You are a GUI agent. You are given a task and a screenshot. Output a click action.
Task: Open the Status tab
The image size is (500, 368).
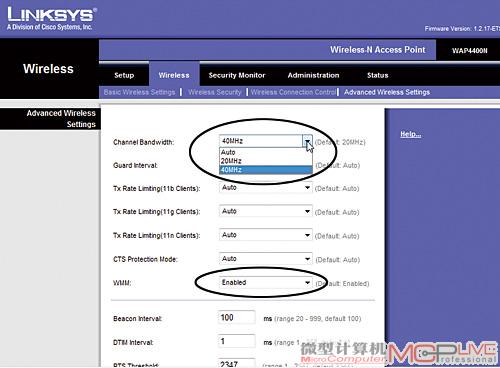378,75
